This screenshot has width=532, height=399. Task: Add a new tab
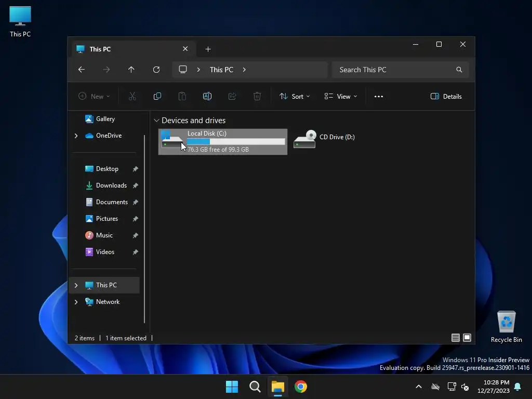208,49
